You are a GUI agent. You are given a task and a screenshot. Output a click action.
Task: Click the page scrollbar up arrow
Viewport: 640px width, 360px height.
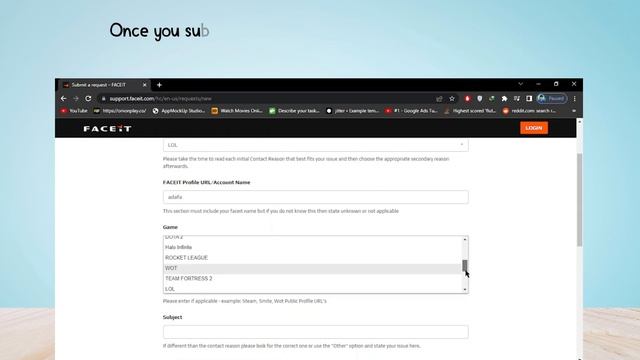tap(580, 122)
